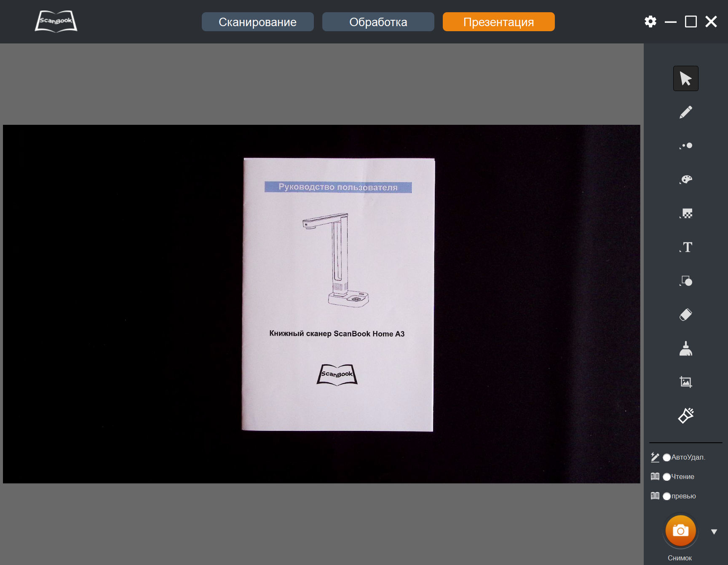Enable the АвтоУдал. option
The image size is (728, 565).
coord(666,457)
